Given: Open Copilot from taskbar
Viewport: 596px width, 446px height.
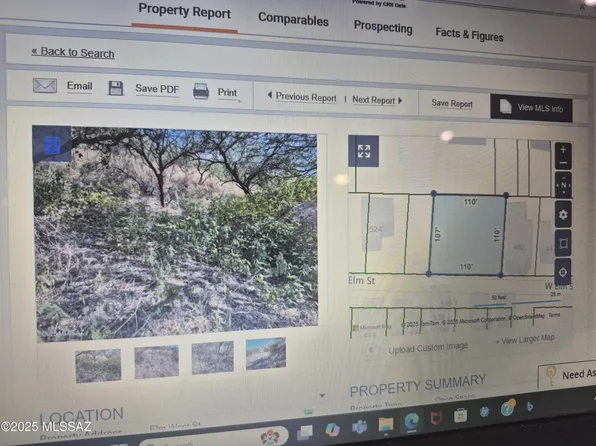Looking at the screenshot, I should coord(333,429).
